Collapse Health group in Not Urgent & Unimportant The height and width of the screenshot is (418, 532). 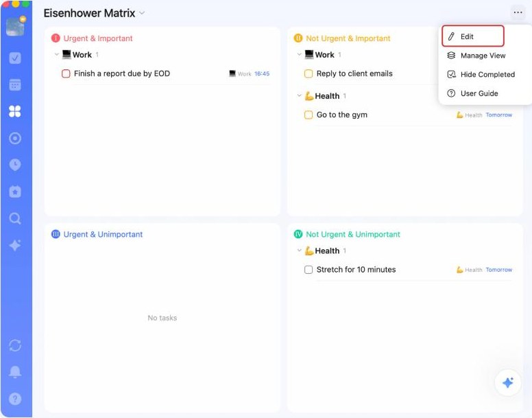tap(299, 251)
